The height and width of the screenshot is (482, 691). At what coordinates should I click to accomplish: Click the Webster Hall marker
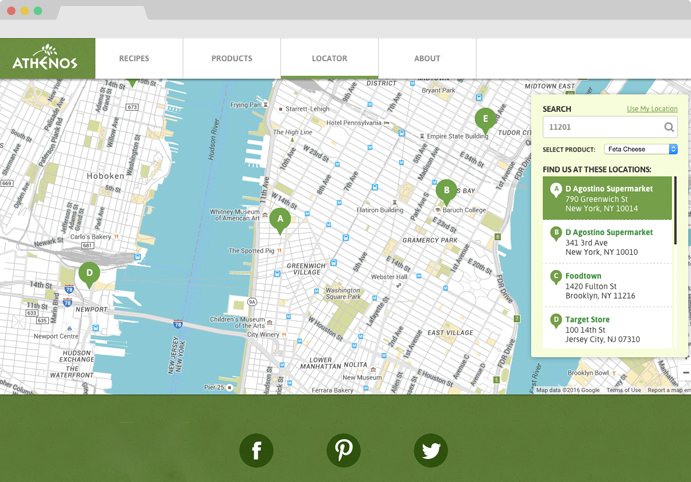tap(399, 285)
